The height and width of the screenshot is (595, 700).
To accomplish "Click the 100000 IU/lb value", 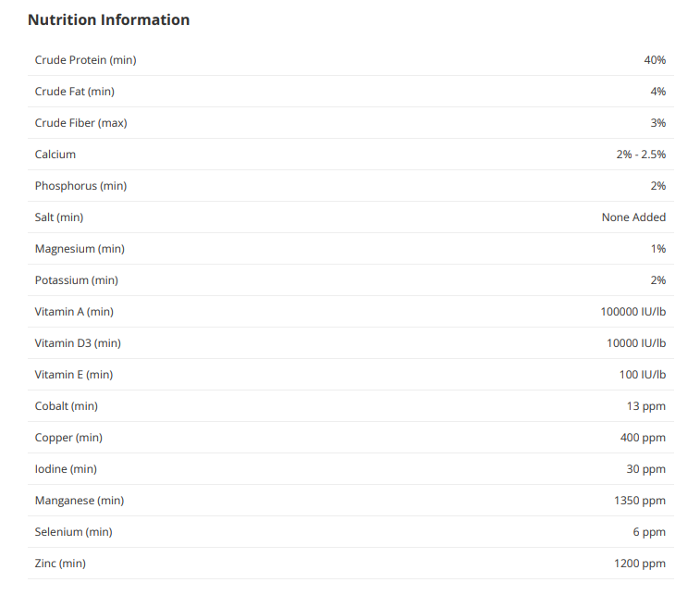I will click(x=633, y=312).
